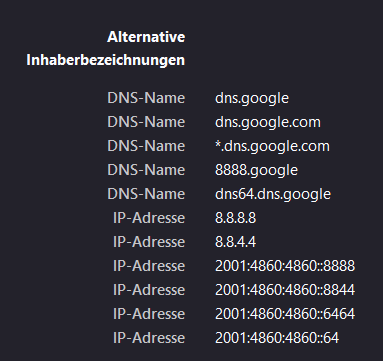Click the DNS-Name label beside 8888.google

click(x=146, y=170)
